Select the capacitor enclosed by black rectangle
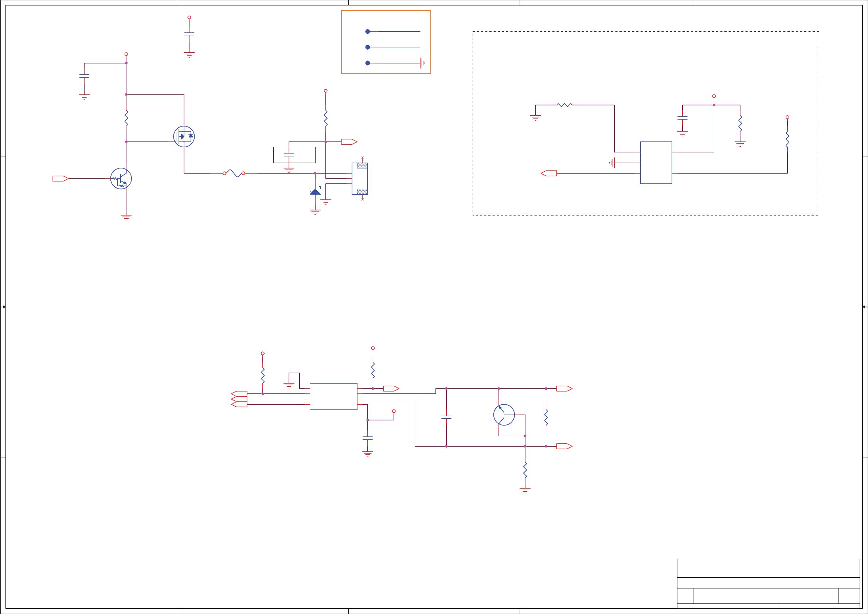Viewport: 868px width, 614px height. click(x=289, y=155)
